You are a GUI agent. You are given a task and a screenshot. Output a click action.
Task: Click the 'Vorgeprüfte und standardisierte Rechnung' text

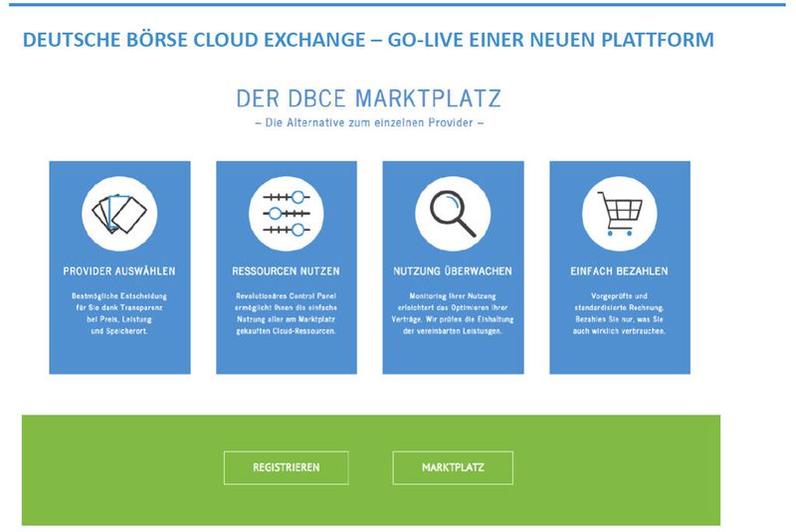[x=619, y=313]
